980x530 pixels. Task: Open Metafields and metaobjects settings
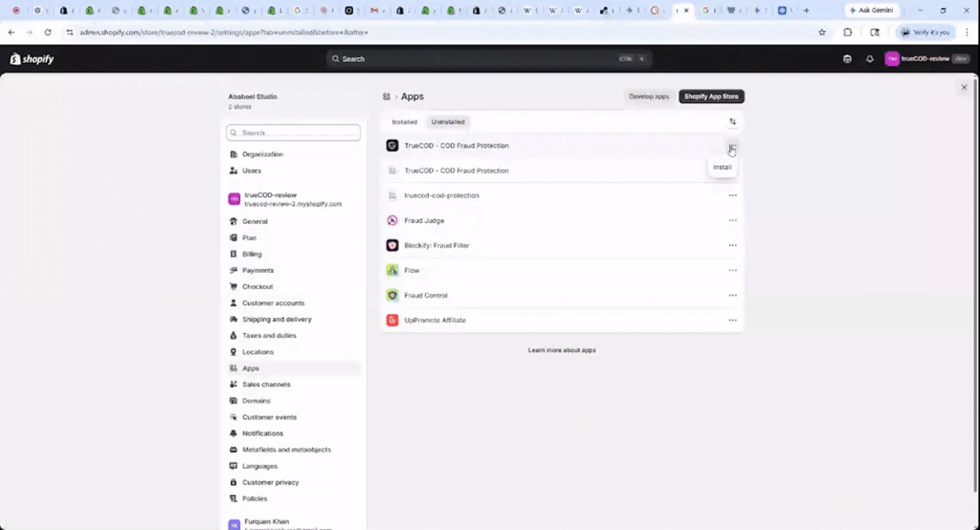point(293,449)
